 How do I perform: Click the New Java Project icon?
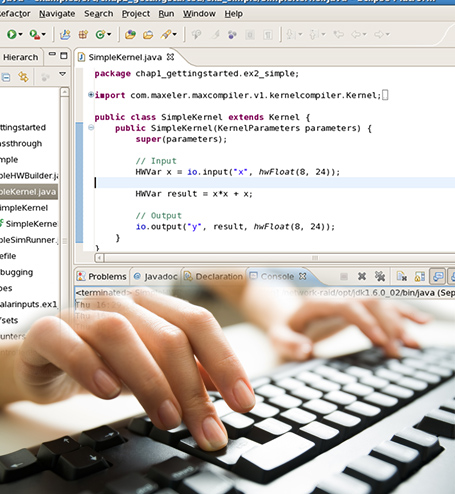point(65,34)
